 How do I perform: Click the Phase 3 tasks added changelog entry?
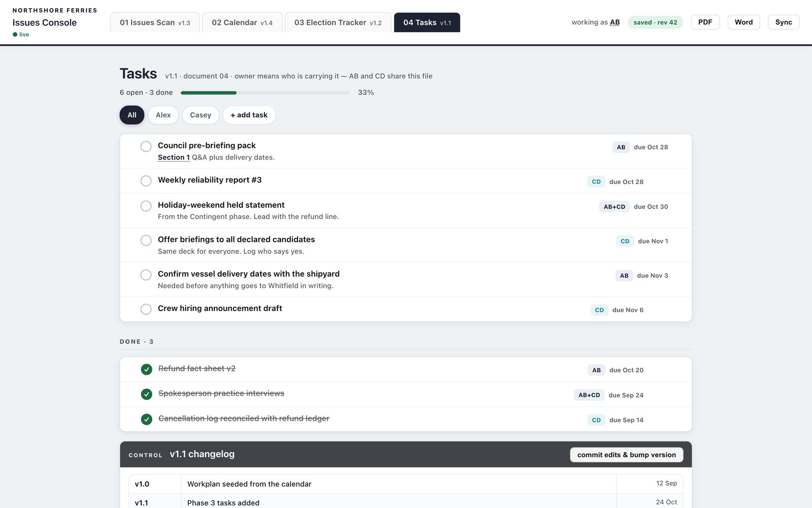click(223, 503)
